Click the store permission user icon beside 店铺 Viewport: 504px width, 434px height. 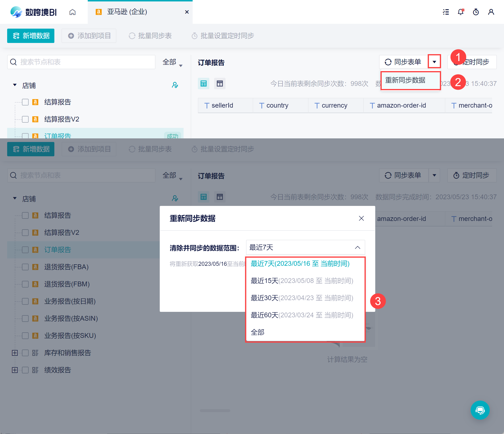(175, 85)
